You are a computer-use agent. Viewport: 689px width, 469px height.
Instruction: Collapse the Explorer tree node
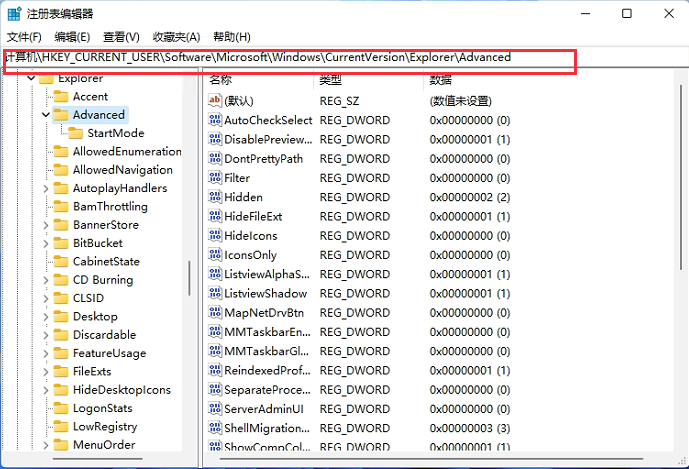coord(31,78)
